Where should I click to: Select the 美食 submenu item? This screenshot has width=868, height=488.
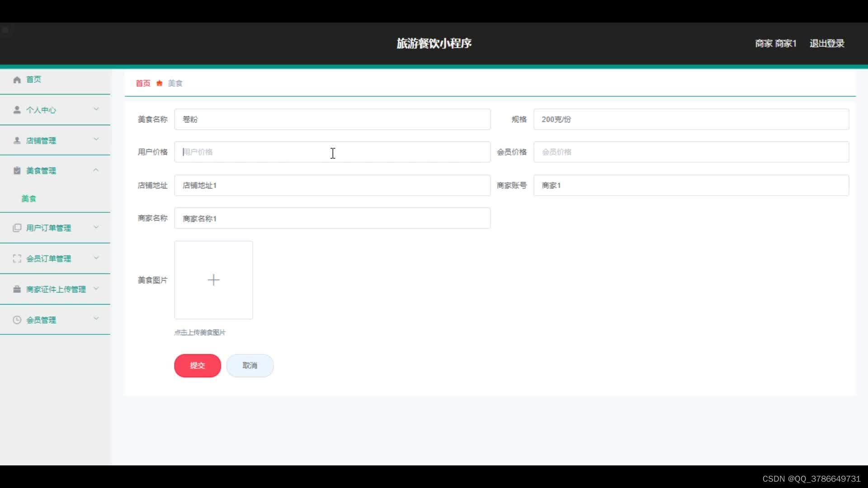pyautogui.click(x=28, y=198)
